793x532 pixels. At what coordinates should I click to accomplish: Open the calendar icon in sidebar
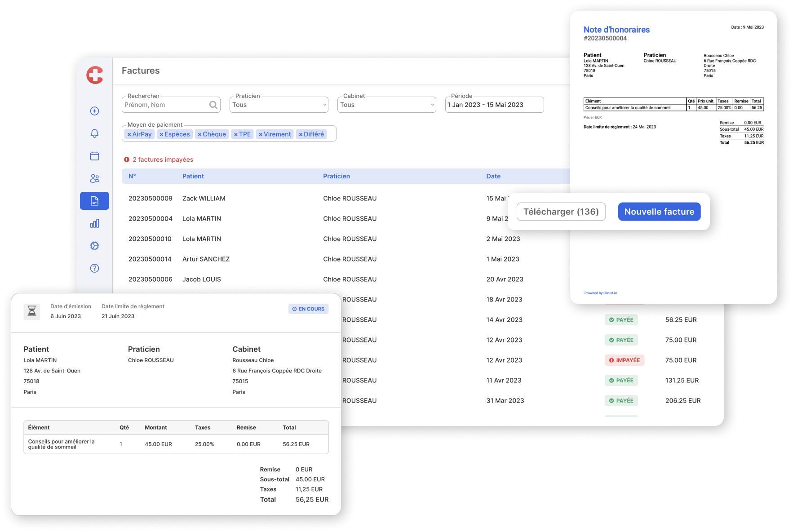tap(94, 156)
